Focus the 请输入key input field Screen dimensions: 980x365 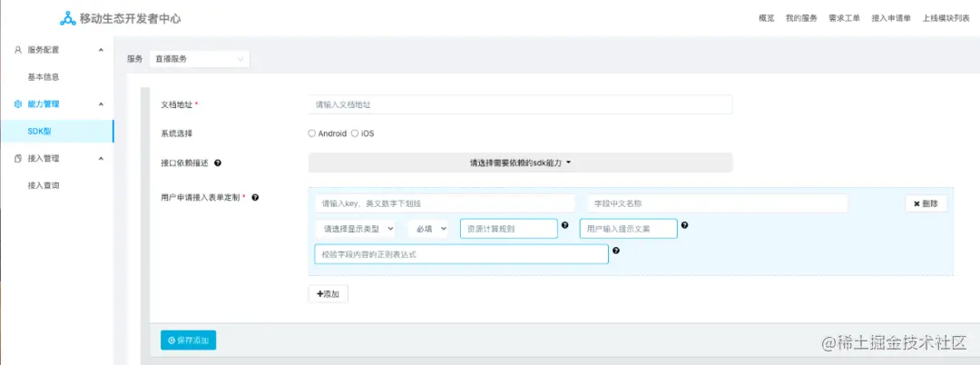click(x=445, y=203)
